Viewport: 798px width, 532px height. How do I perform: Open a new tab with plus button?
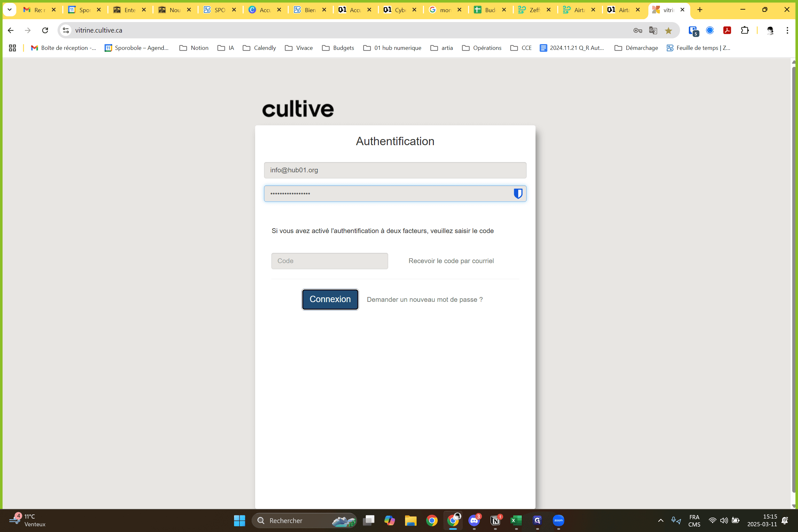click(700, 10)
